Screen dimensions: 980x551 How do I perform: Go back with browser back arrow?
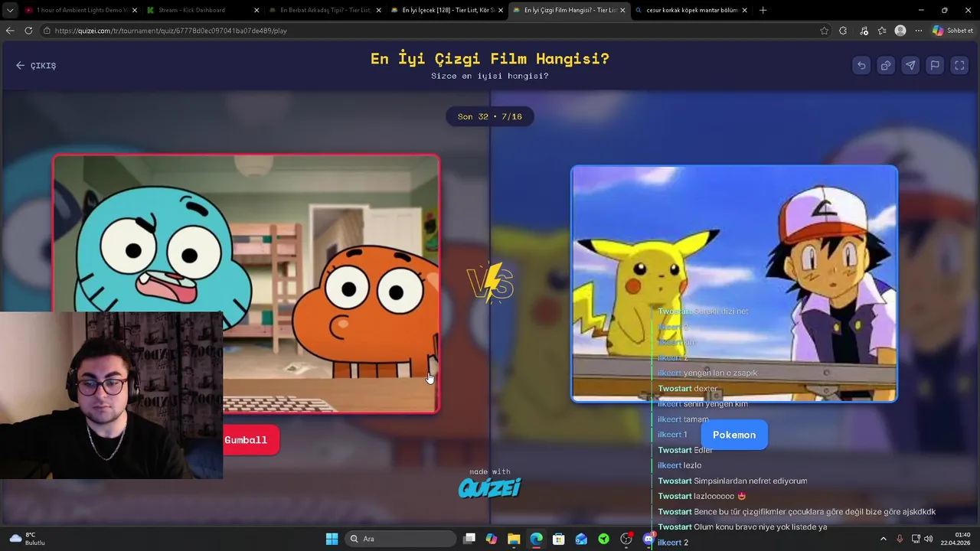[x=9, y=31]
